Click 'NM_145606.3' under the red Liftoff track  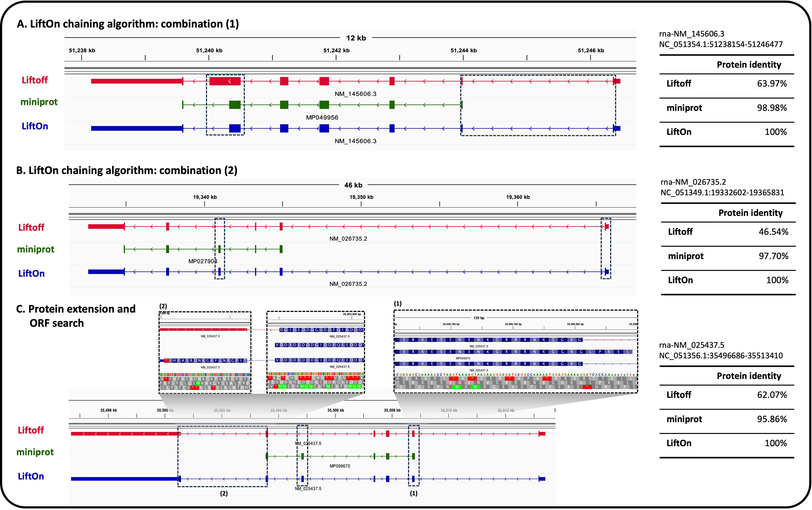click(x=355, y=94)
